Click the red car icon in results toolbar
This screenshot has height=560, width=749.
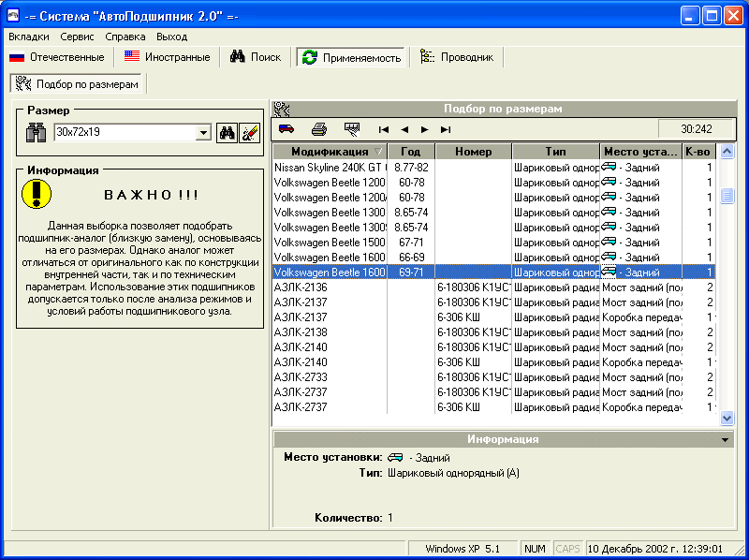point(286,129)
